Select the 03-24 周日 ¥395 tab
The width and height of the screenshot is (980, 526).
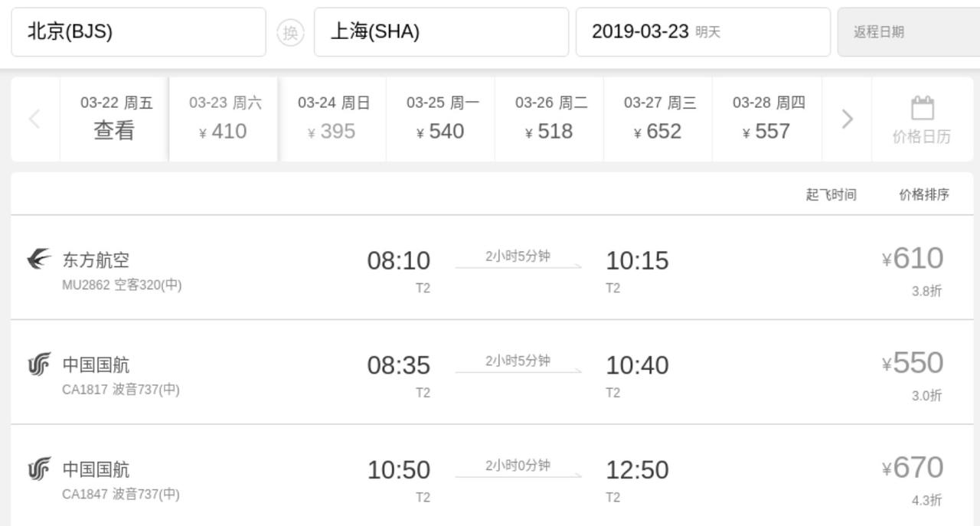tap(332, 119)
